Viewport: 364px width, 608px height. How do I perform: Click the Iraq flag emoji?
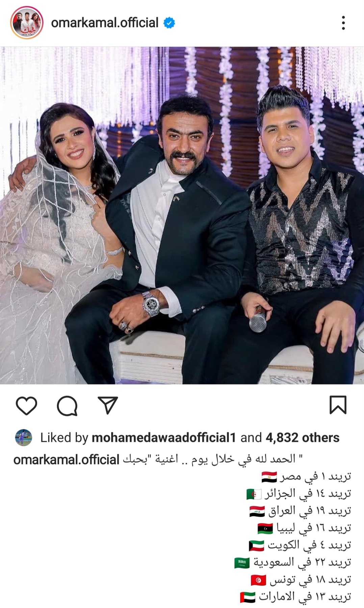point(257,511)
